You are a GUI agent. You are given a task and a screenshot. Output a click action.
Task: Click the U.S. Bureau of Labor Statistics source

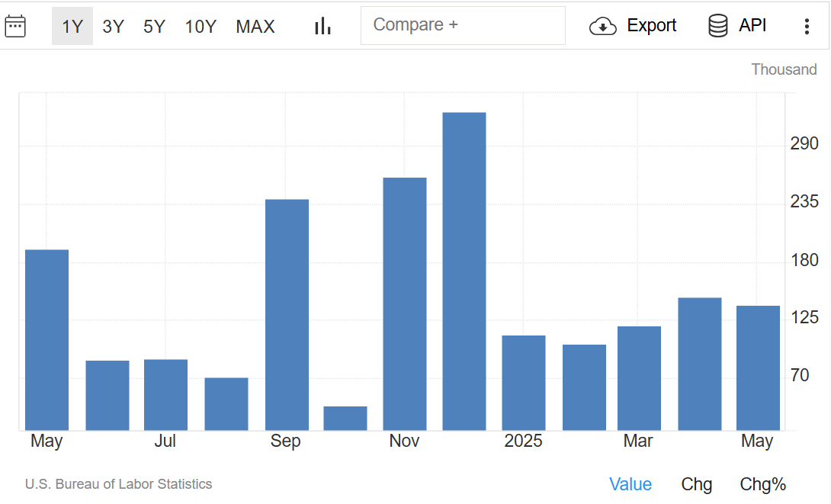pos(118,484)
